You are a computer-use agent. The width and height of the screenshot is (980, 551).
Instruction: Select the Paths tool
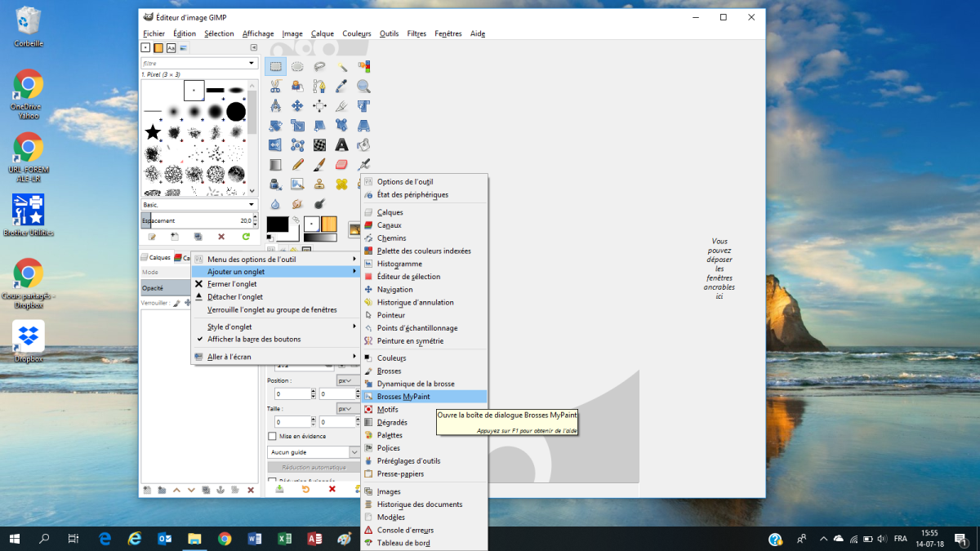[x=319, y=87]
